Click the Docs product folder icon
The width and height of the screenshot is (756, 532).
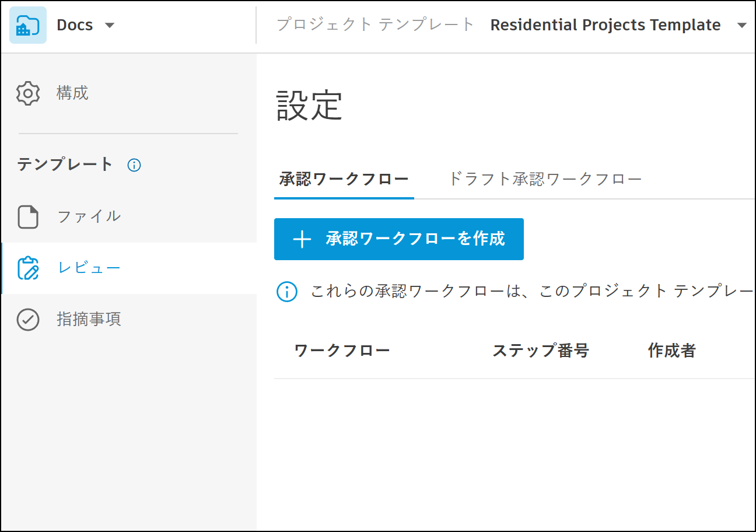[28, 26]
